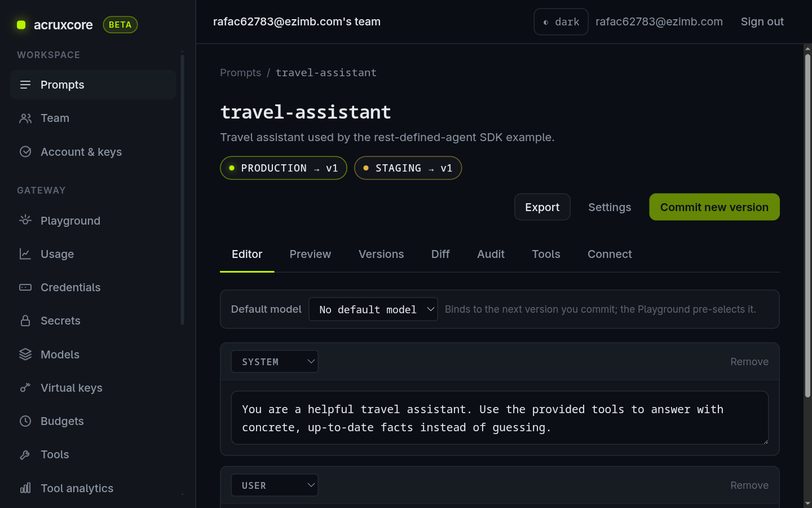
Task: Toggle the dark theme switch
Action: 561,21
